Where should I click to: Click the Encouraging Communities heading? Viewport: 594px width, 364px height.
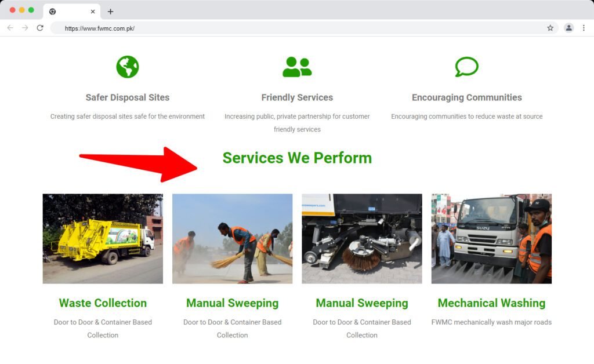(x=467, y=97)
